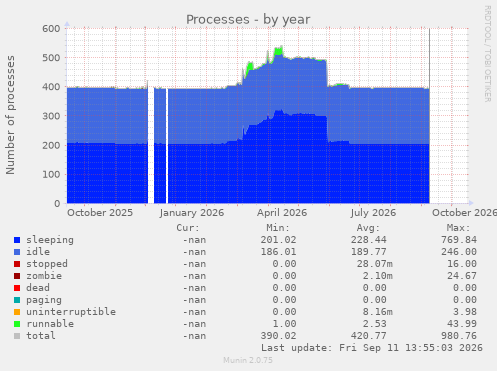497x371 pixels.
Task: Click the 400 y-axis tick label
Action: tap(51, 87)
